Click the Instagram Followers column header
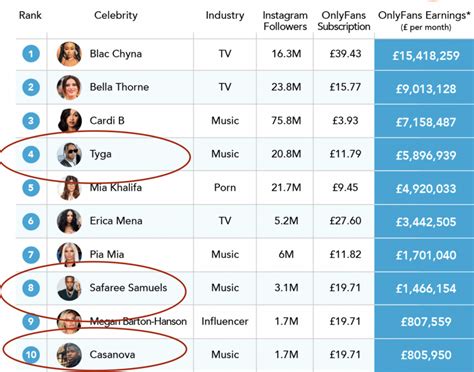Screen dimensions: 474x372 point(285,21)
